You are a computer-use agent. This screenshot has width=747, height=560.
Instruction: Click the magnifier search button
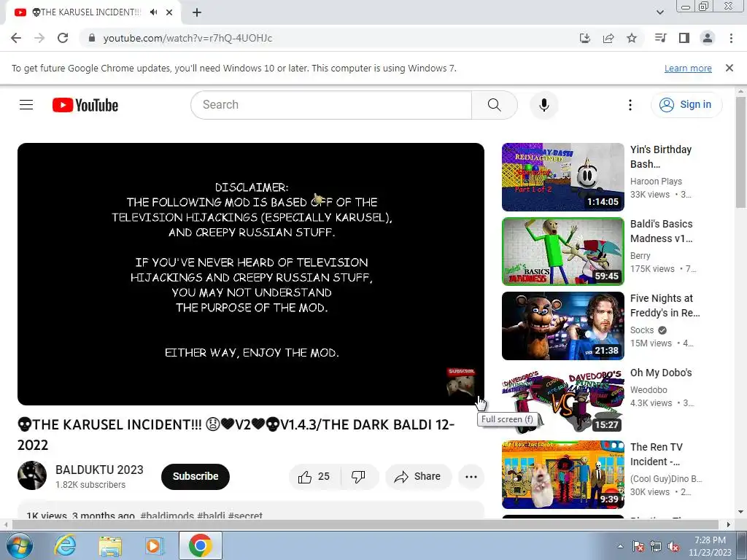tap(494, 105)
